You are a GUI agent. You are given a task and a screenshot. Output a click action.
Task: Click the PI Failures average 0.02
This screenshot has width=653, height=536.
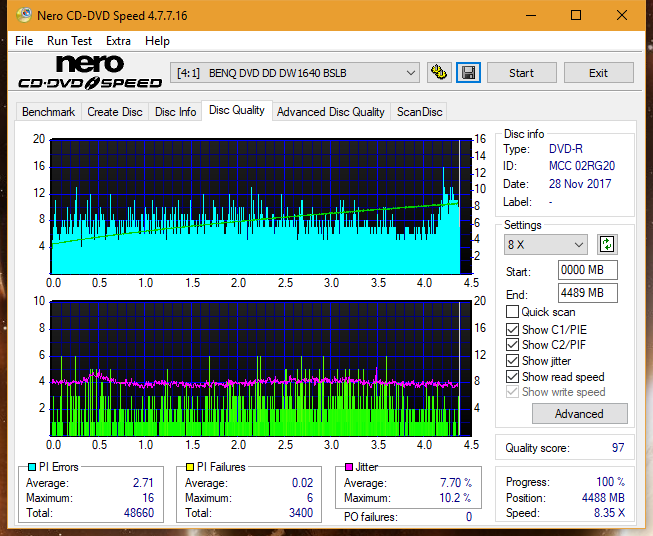[302, 483]
